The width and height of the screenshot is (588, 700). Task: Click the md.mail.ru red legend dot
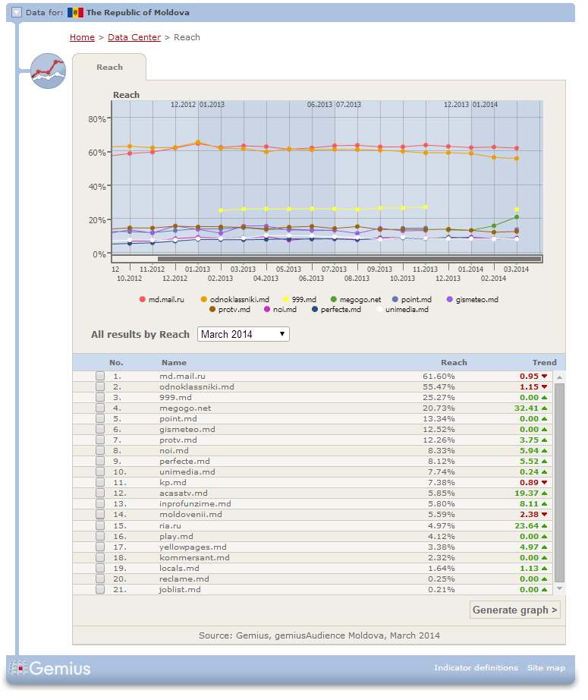tap(142, 300)
